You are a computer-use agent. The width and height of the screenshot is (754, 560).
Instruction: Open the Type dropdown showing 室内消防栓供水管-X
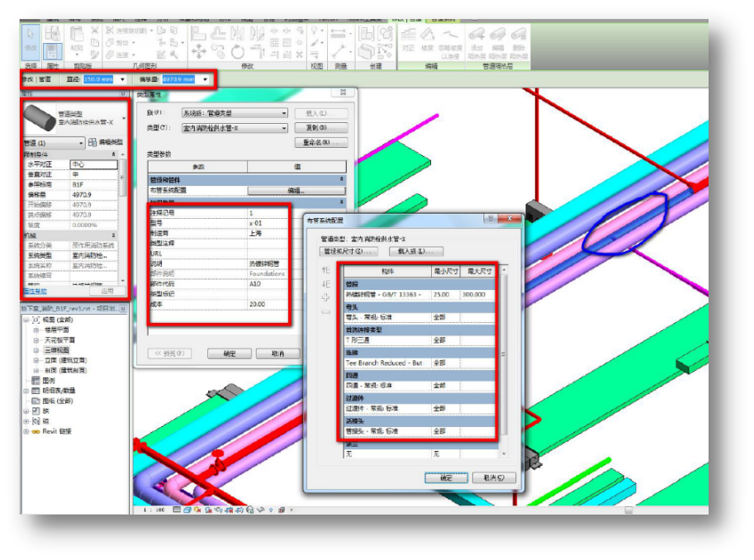pyautogui.click(x=283, y=128)
